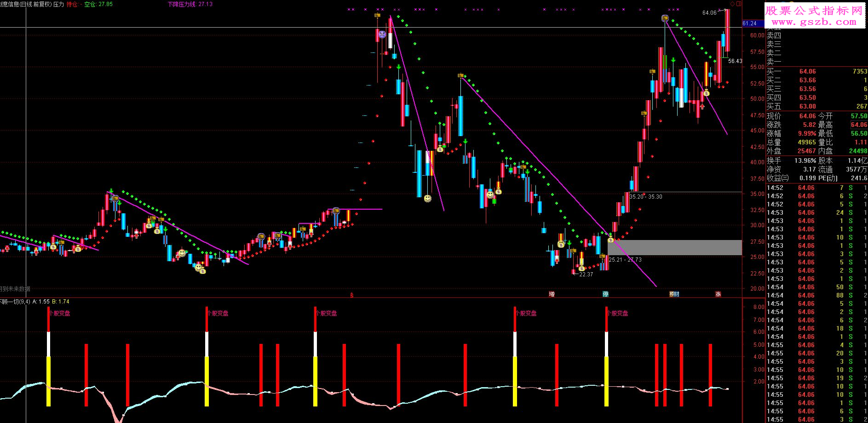Click the gray 25.21 - 27.73 zone rectangle
868x423 pixels.
coord(674,247)
